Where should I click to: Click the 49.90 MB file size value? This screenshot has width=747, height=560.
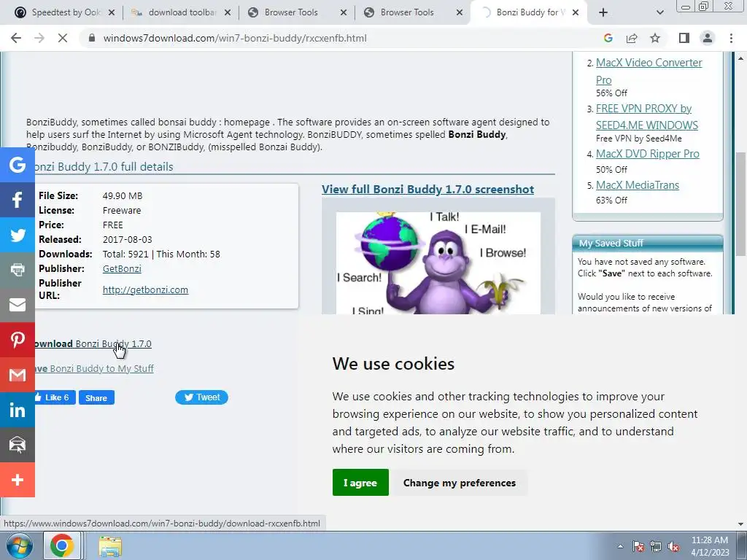point(123,195)
